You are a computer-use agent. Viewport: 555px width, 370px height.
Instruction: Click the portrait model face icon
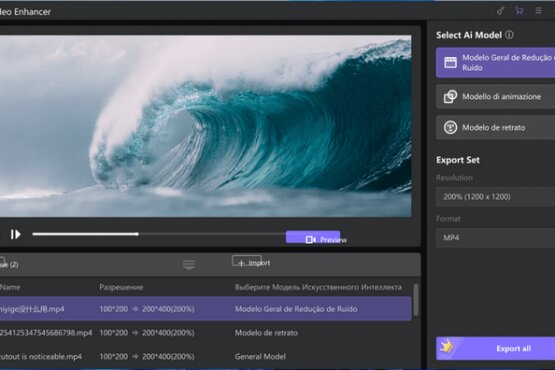click(x=450, y=127)
